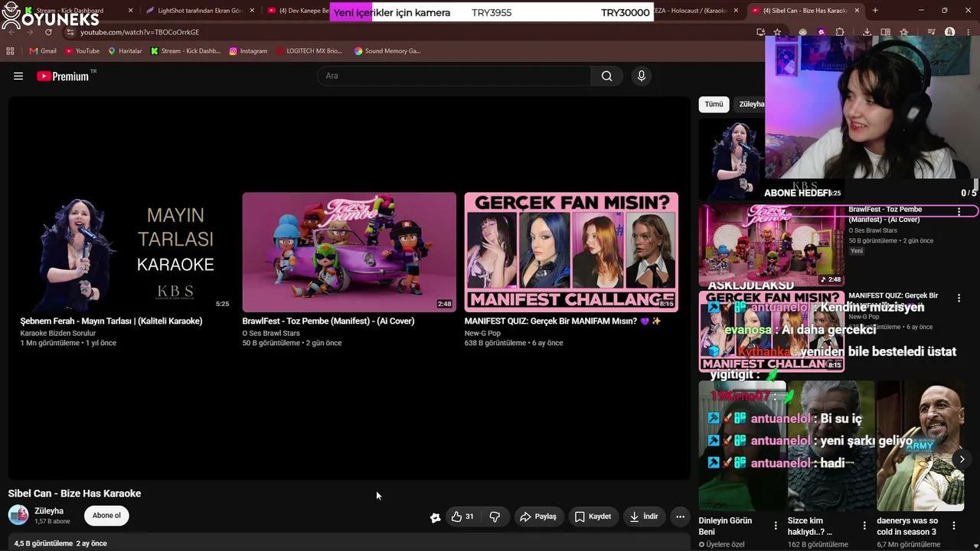The height and width of the screenshot is (551, 980).
Task: Open options for 'Sizce kim haklıydı..?'
Action: pyautogui.click(x=864, y=526)
